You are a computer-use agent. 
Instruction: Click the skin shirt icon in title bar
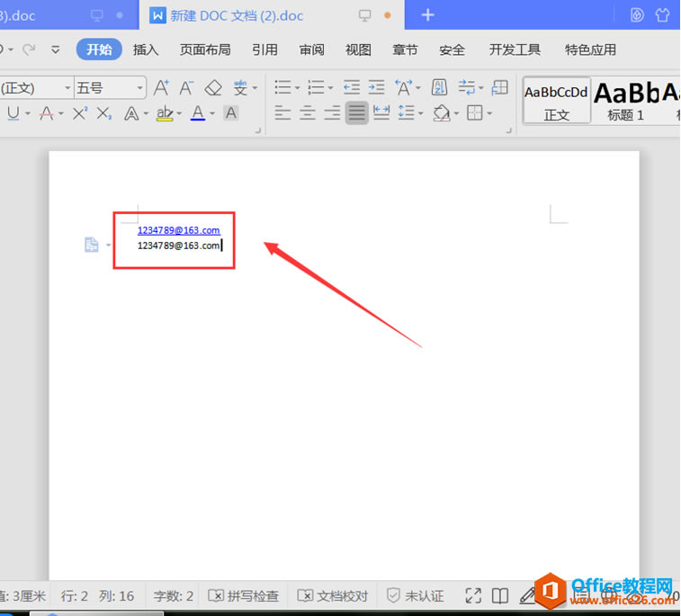click(x=662, y=15)
